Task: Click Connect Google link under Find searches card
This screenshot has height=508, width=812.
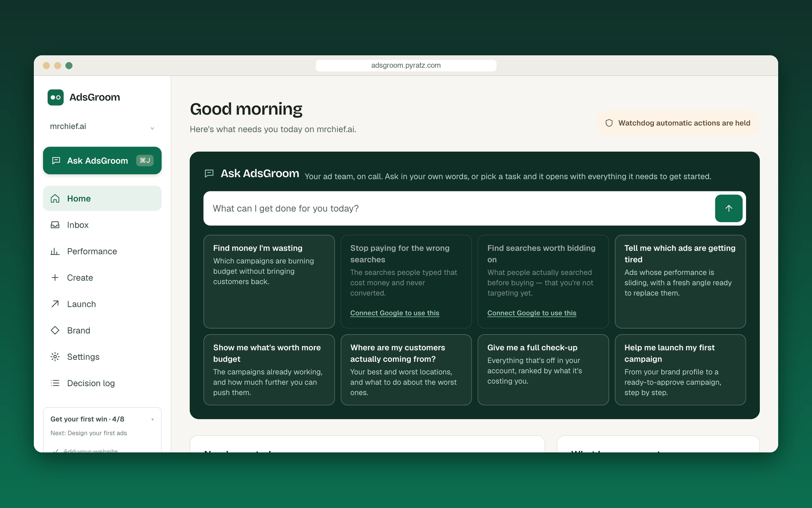Action: click(531, 313)
